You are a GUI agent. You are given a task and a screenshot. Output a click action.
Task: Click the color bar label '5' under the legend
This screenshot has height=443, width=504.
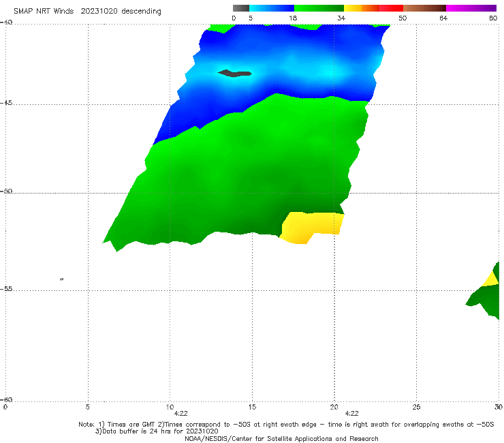[x=251, y=18]
